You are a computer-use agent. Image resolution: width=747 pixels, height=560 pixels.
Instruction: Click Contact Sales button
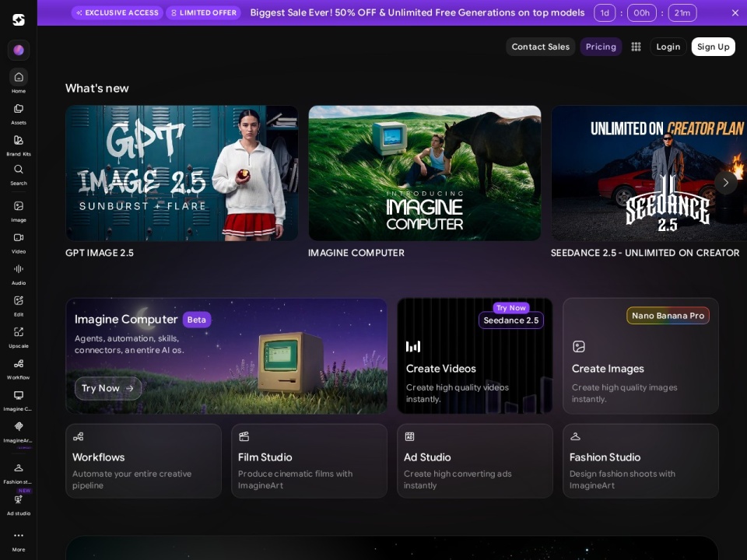pyautogui.click(x=540, y=47)
